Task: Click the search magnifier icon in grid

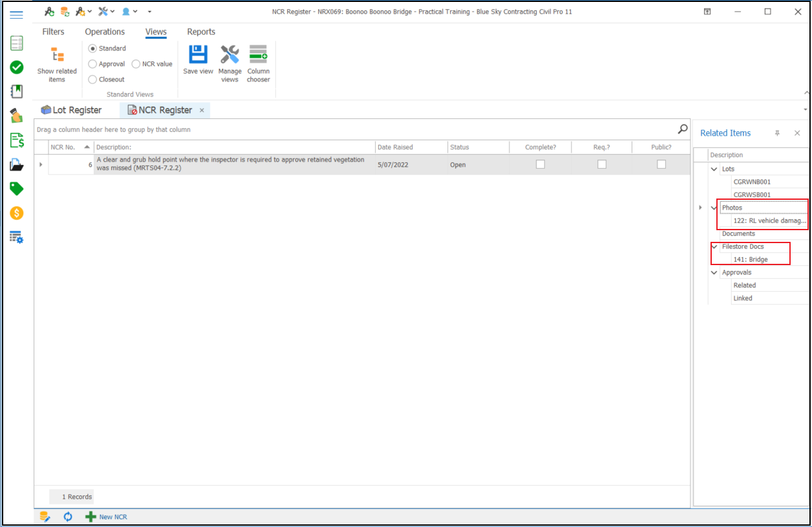Action: pos(682,129)
